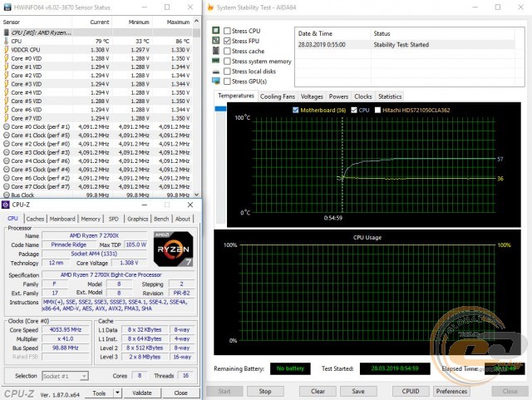Click the Tools button in CPU-Z
This screenshot has width=532, height=400.
point(99,393)
